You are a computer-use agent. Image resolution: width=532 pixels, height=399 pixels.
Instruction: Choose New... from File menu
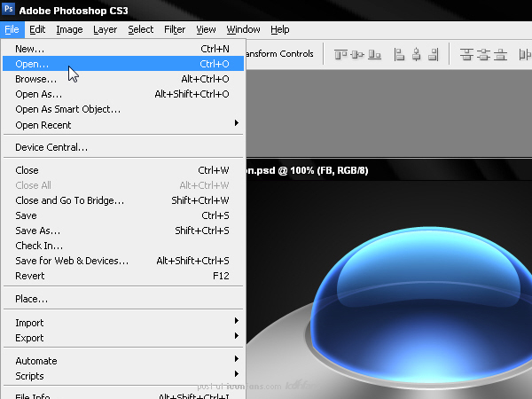(123, 49)
